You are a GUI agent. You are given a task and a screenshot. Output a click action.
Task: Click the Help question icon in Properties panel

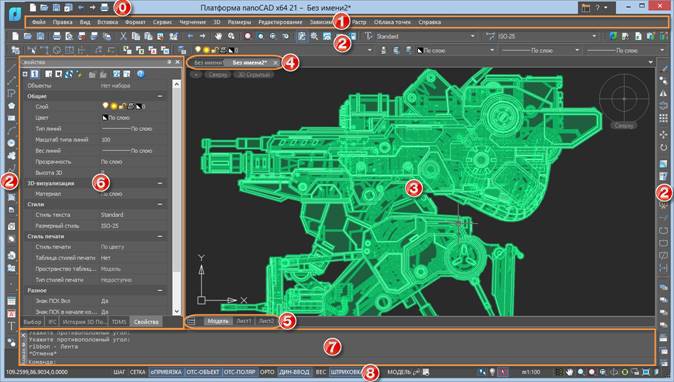click(141, 74)
